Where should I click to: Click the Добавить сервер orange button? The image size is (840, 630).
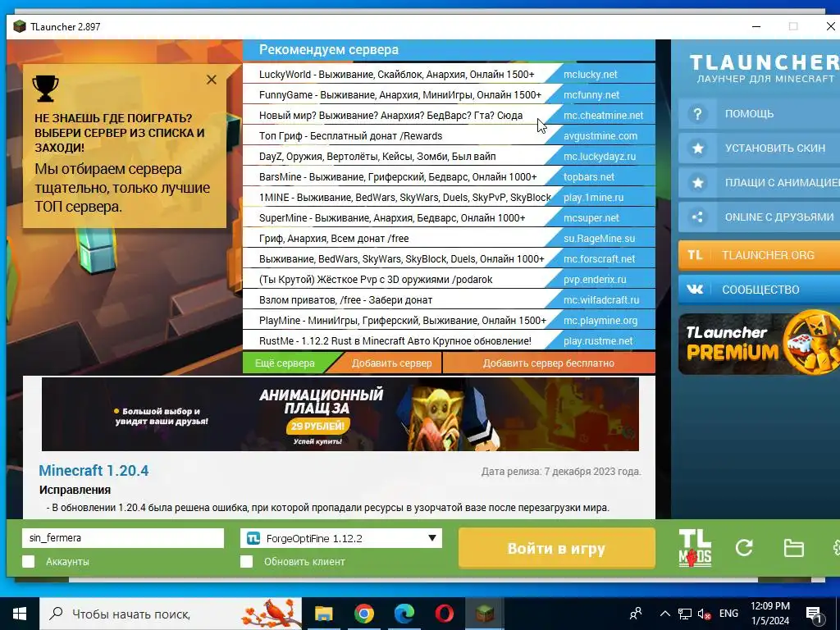[x=391, y=363]
